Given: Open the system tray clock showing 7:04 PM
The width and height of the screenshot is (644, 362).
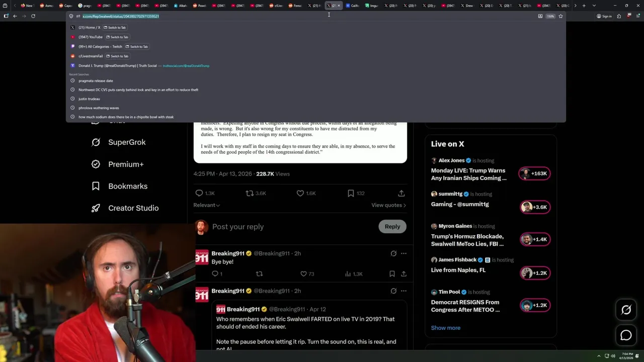Looking at the screenshot, I should pyautogui.click(x=627, y=356).
